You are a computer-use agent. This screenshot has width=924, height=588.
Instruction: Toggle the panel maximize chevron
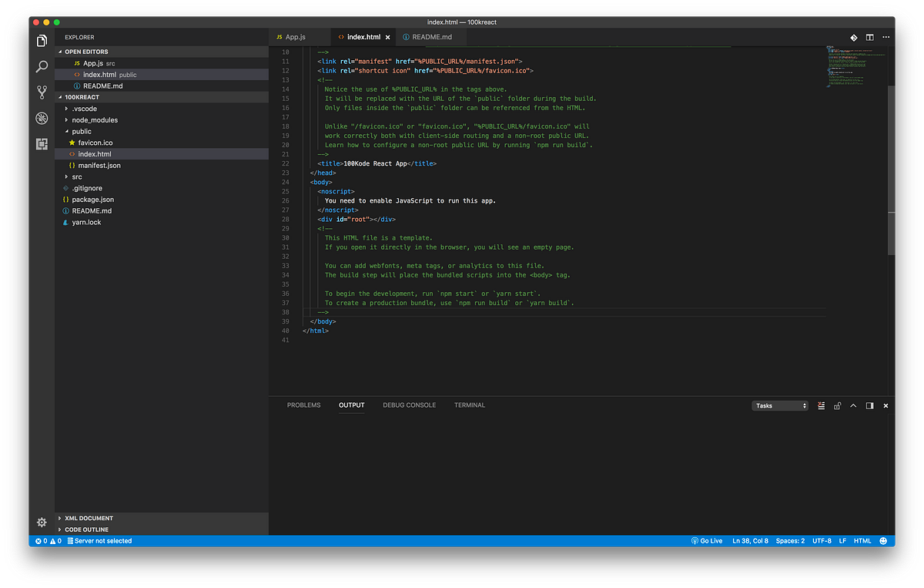pyautogui.click(x=853, y=405)
